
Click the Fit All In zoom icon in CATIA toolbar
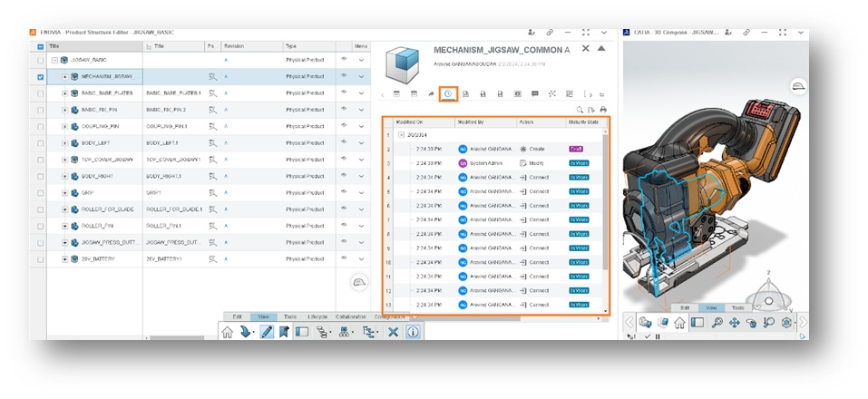point(717,322)
